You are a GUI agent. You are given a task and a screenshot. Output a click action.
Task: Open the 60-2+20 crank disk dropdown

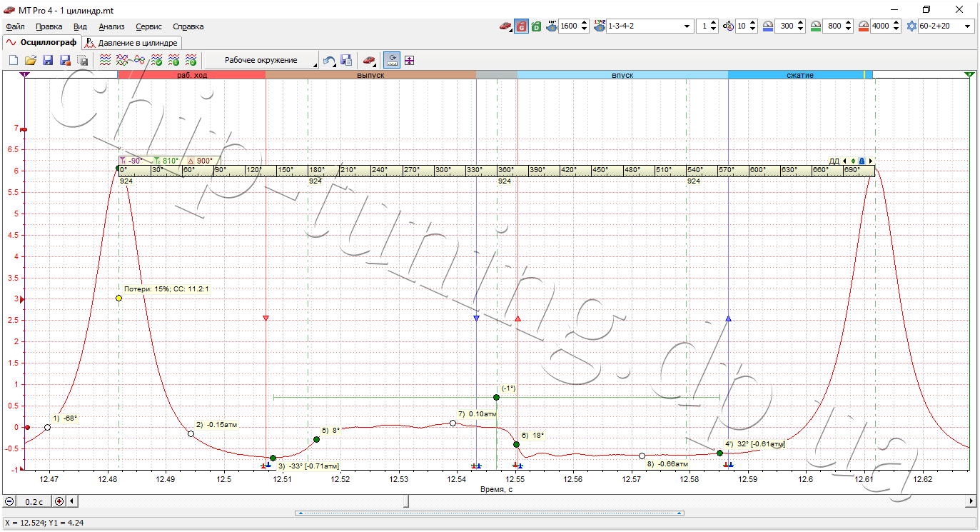pyautogui.click(x=946, y=26)
